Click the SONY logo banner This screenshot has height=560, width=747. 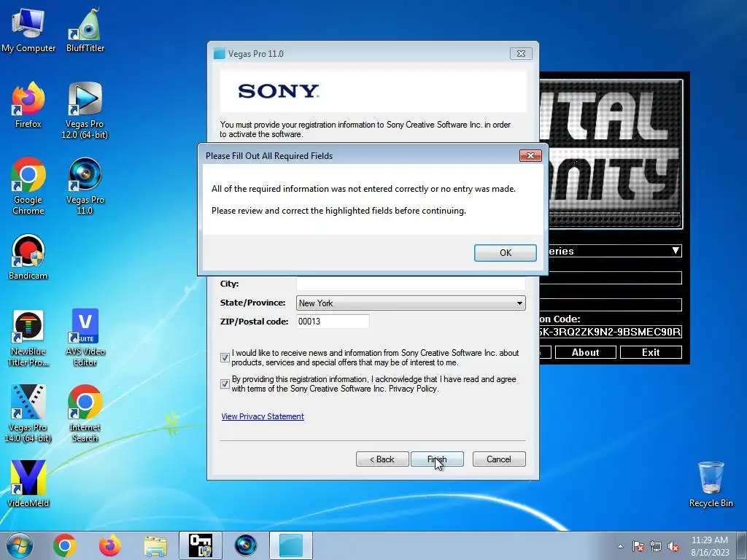[373, 91]
